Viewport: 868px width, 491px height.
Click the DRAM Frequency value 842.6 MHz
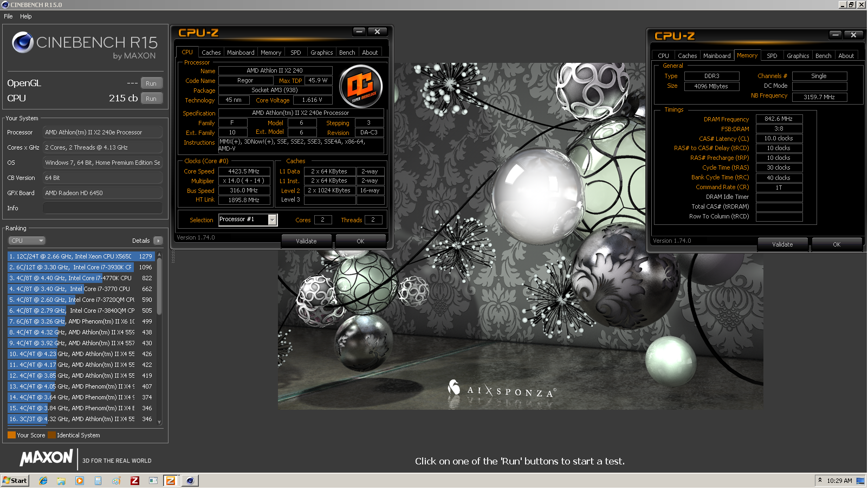(779, 119)
